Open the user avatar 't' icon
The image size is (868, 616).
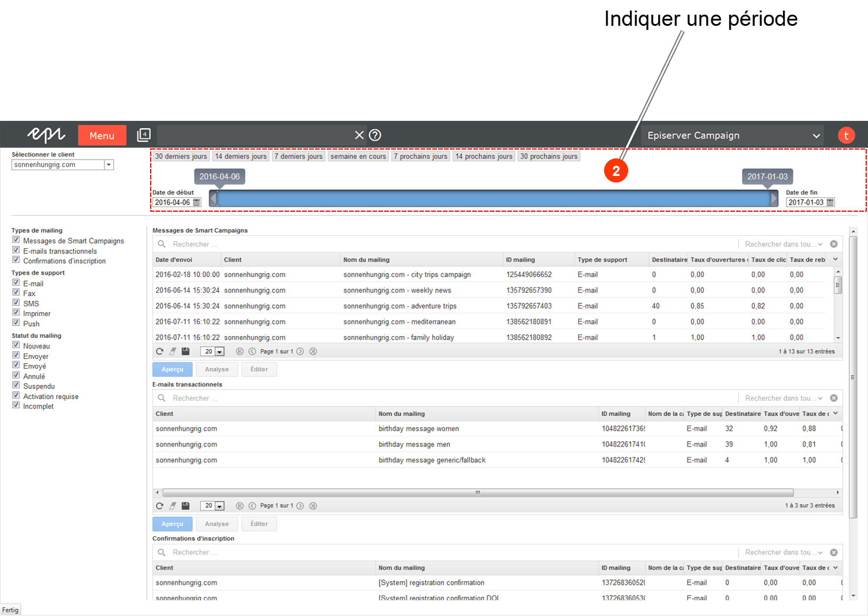tap(846, 135)
